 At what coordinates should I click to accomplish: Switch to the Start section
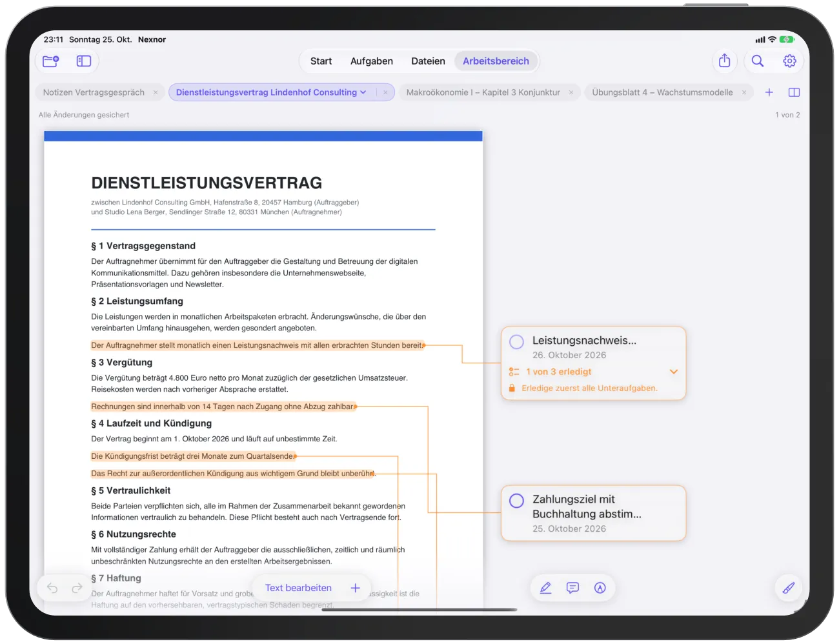tap(321, 61)
